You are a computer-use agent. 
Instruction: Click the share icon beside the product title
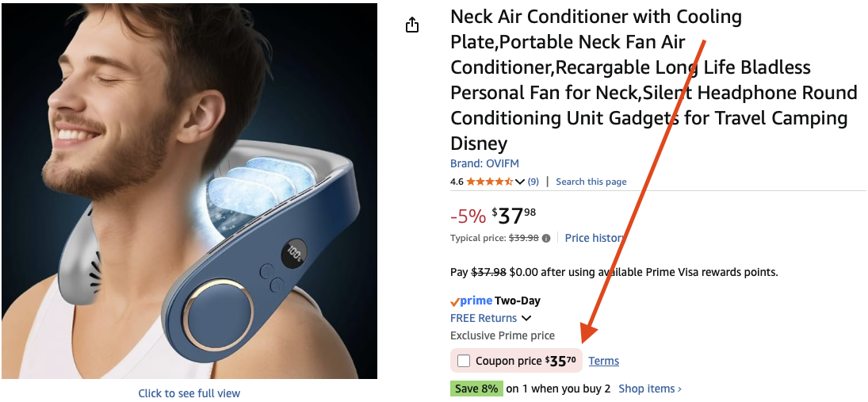(411, 25)
